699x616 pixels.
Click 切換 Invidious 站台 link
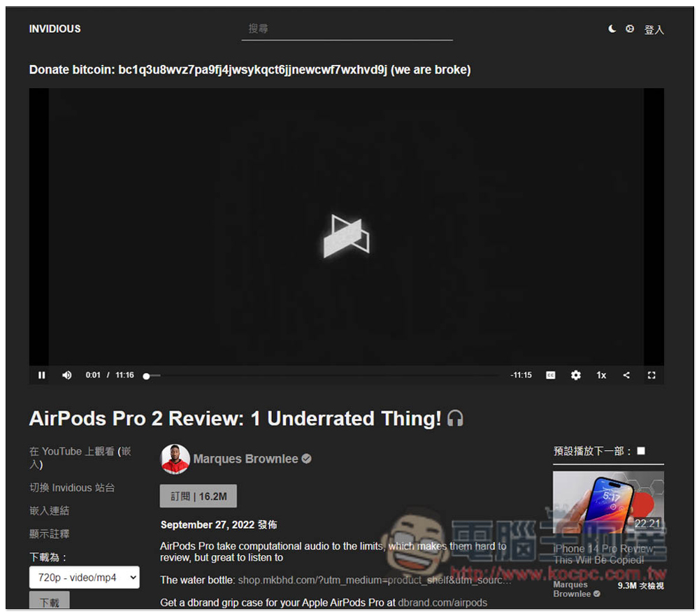(x=72, y=487)
